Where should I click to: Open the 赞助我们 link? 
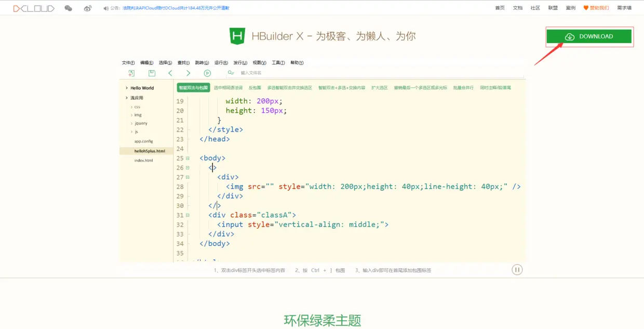pos(599,8)
